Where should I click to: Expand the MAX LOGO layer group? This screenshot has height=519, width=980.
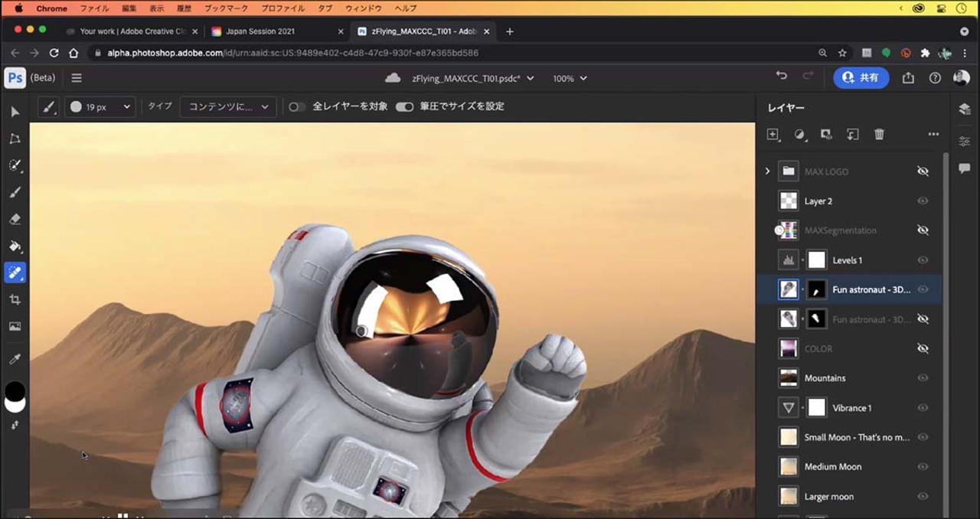point(767,171)
